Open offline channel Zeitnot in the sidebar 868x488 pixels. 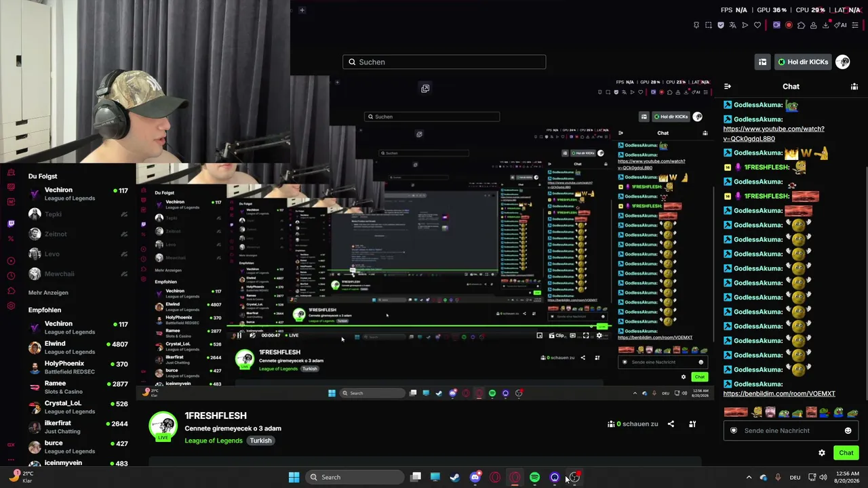coord(77,234)
